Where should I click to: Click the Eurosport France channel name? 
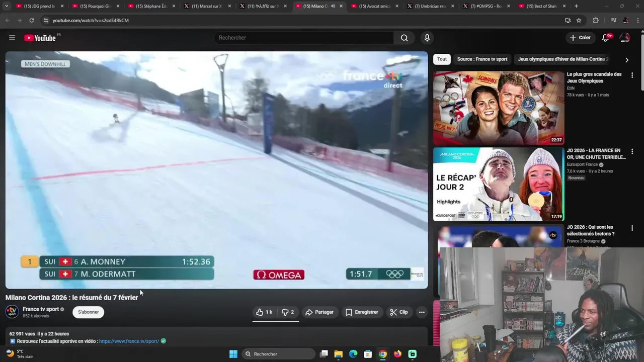[582, 164]
